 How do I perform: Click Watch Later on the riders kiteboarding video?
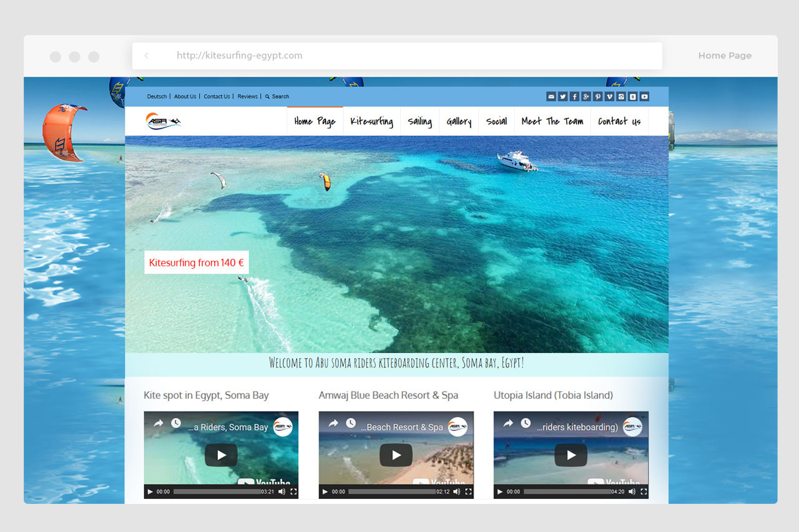pyautogui.click(x=526, y=423)
